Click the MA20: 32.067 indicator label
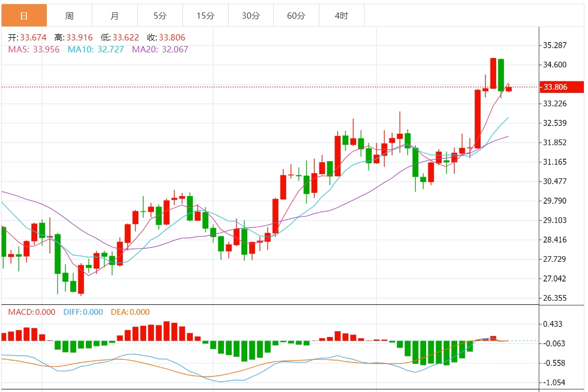This screenshot has height=392, width=588. pyautogui.click(x=160, y=49)
